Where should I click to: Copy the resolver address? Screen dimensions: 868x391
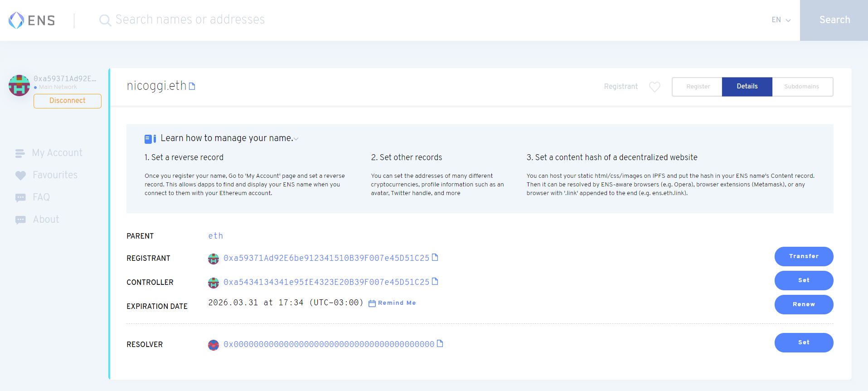[x=440, y=344]
